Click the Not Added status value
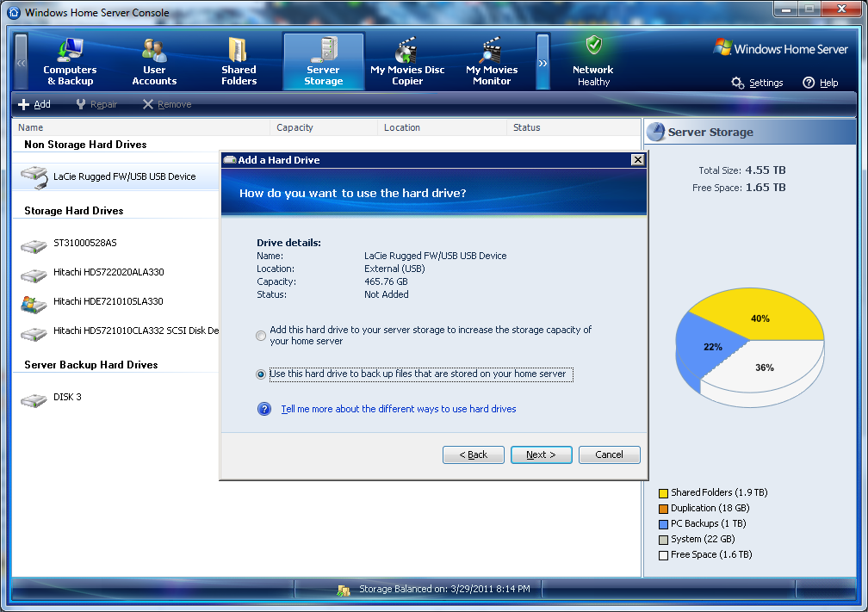 [387, 294]
